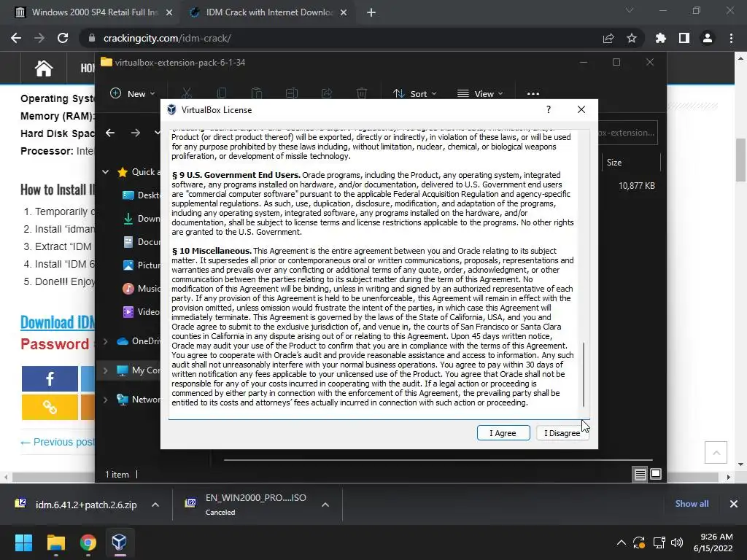The height and width of the screenshot is (560, 747).
Task: Share this page from address bar
Action: pyautogui.click(x=608, y=38)
